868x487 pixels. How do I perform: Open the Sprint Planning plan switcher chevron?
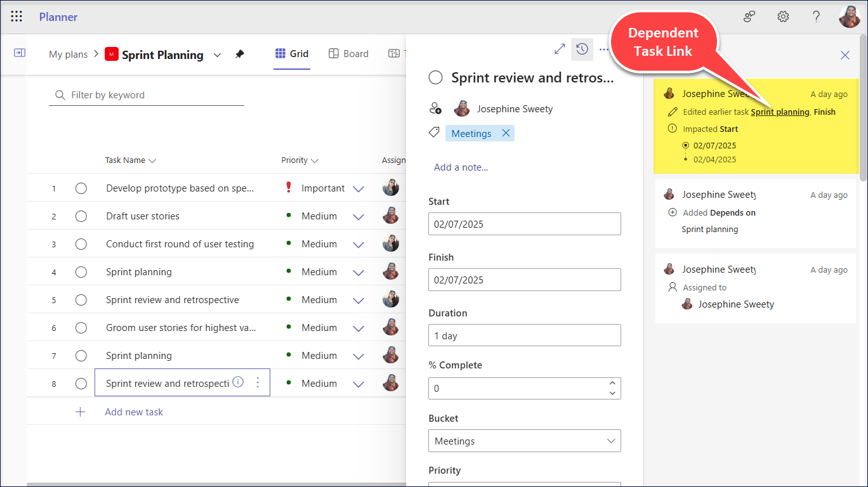pyautogui.click(x=218, y=55)
